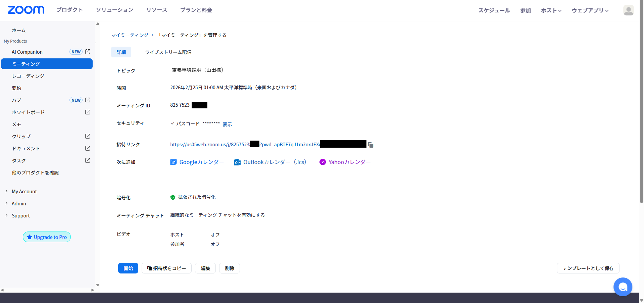The image size is (644, 303).
Task: Open the ウェブアプリ dropdown
Action: [590, 10]
